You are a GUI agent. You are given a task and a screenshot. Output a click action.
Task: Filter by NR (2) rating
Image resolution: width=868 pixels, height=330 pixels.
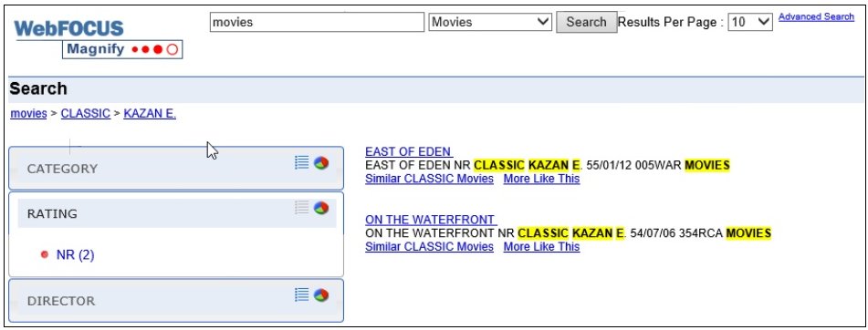(75, 255)
